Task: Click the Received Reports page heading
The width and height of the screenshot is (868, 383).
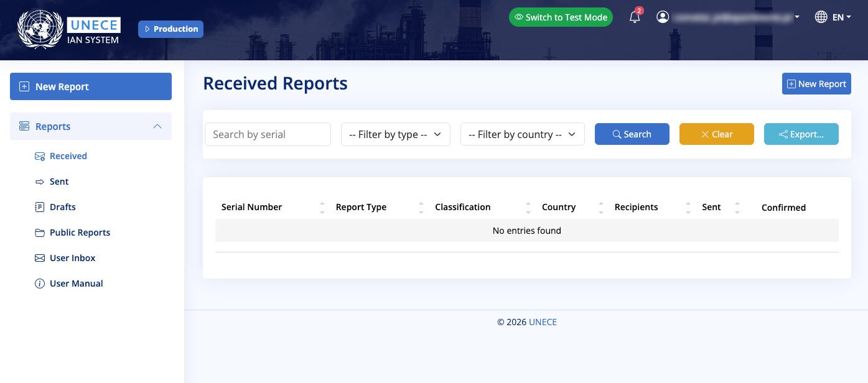Action: [275, 83]
